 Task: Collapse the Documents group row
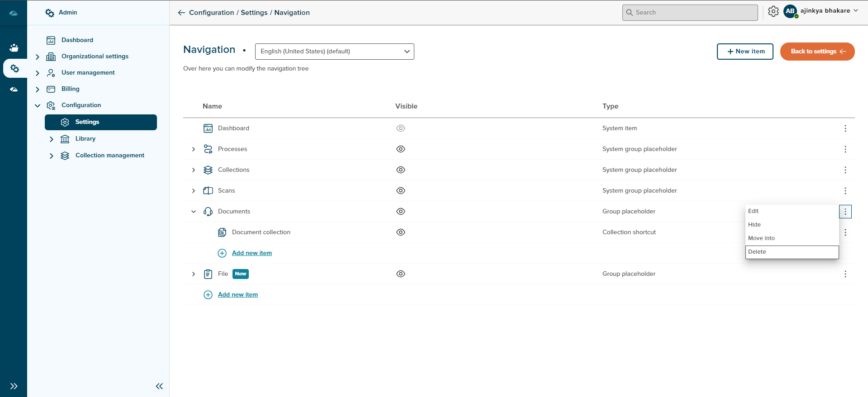pyautogui.click(x=194, y=212)
